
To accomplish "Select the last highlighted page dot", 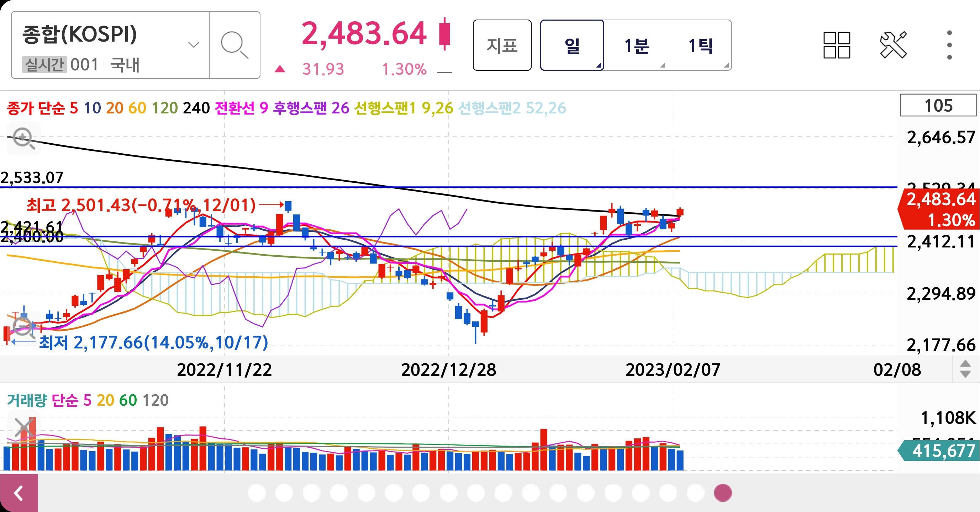I will 723,493.
